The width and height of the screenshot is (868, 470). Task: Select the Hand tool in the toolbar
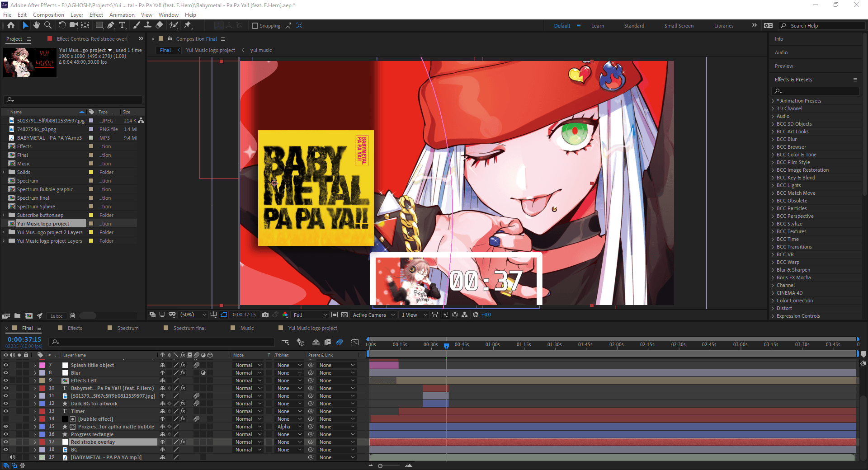(37, 25)
